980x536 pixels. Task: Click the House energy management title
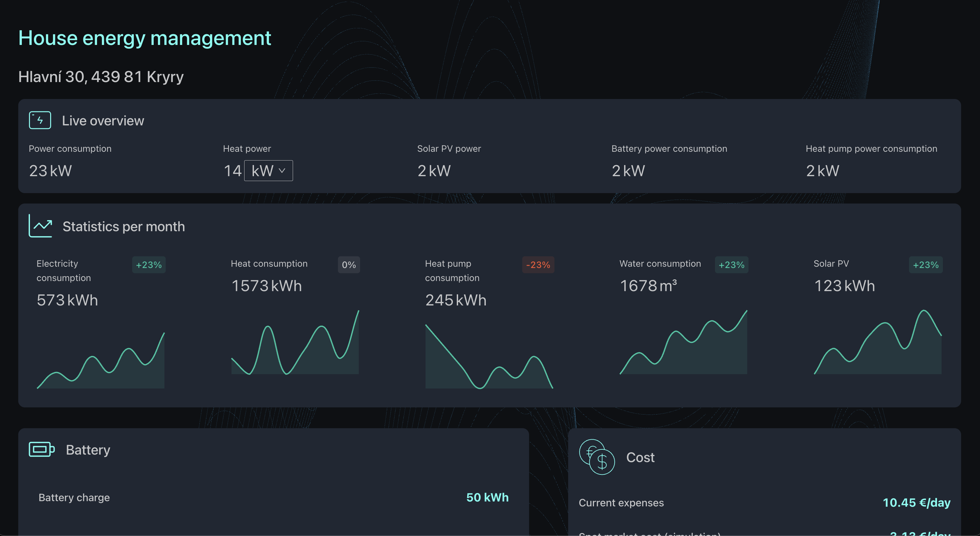click(x=145, y=38)
